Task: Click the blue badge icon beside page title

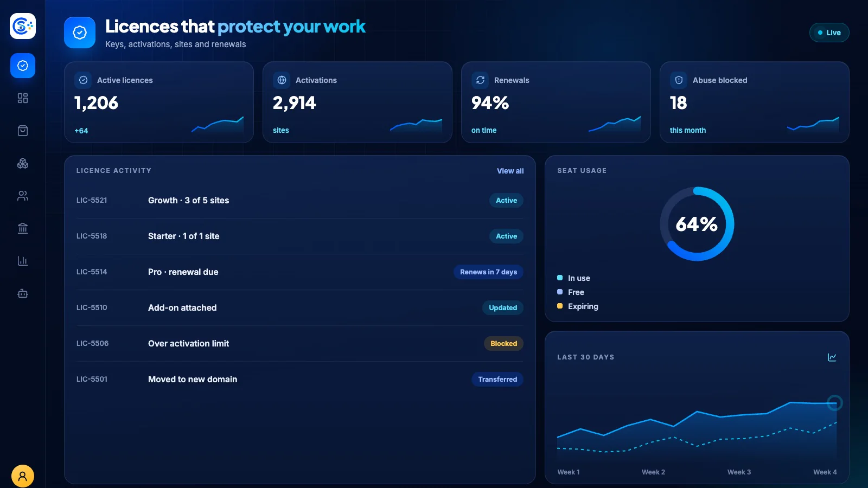Action: point(80,33)
